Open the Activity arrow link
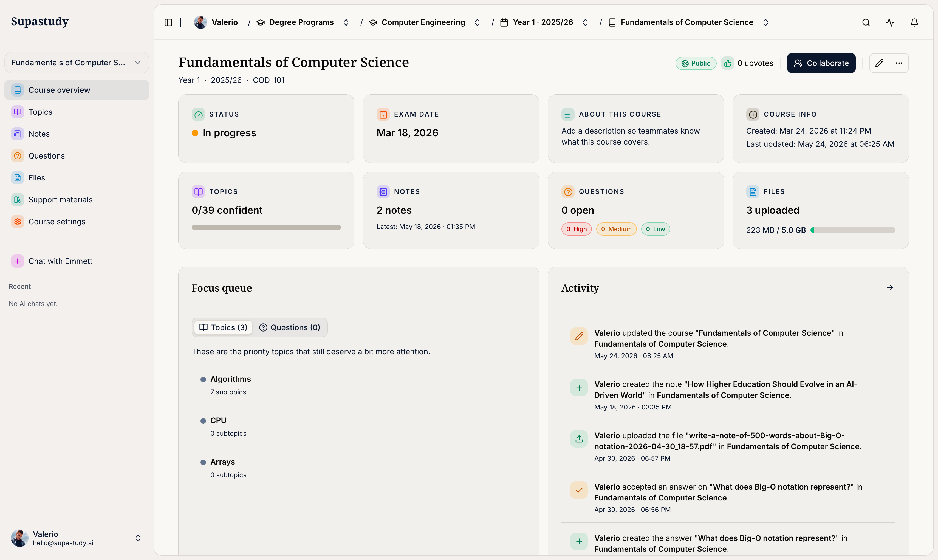 point(890,288)
